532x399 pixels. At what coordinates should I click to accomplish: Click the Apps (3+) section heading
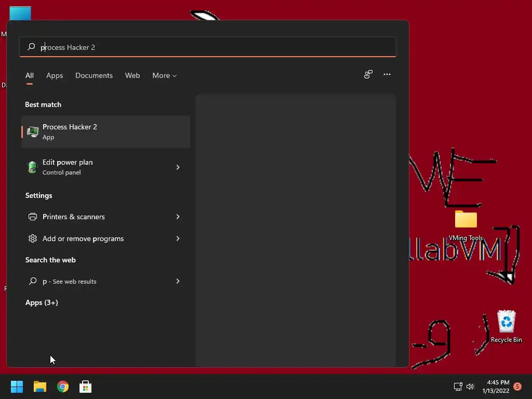pos(42,302)
